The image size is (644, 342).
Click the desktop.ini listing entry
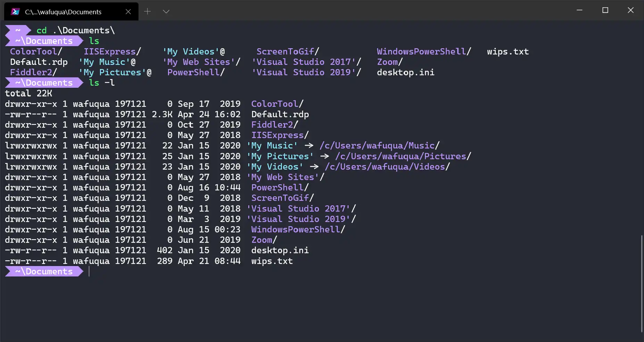coord(280,250)
